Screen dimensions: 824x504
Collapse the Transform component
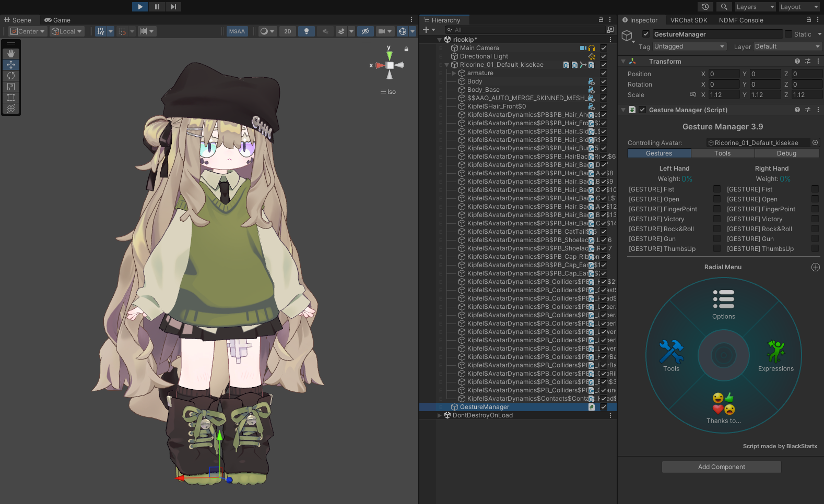coord(623,62)
